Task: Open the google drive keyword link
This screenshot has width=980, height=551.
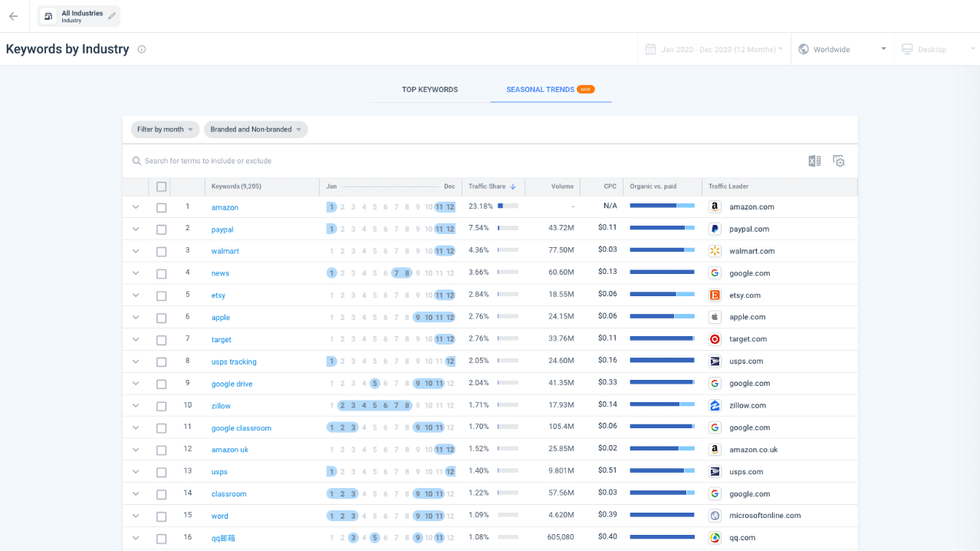Action: tap(232, 384)
